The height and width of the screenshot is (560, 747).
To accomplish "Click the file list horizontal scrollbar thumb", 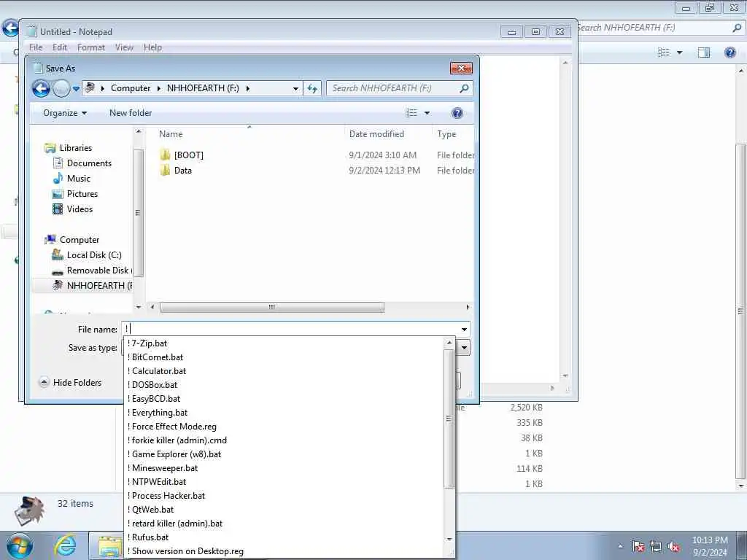I will tap(271, 307).
